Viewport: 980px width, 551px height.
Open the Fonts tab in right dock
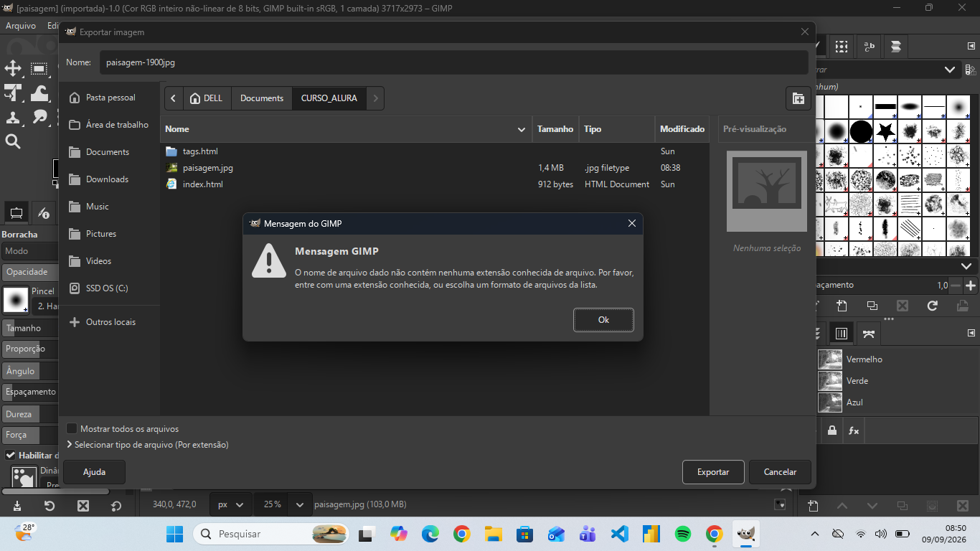(x=870, y=47)
